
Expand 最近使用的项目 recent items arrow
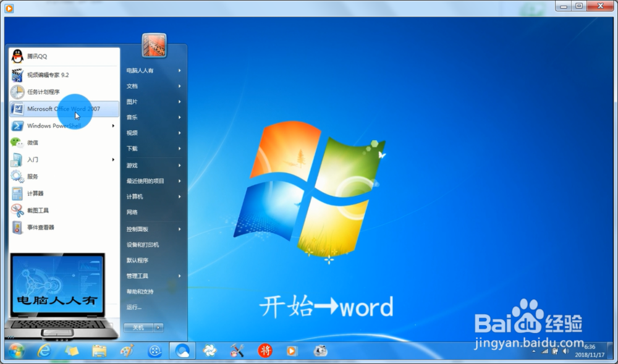[x=179, y=181]
